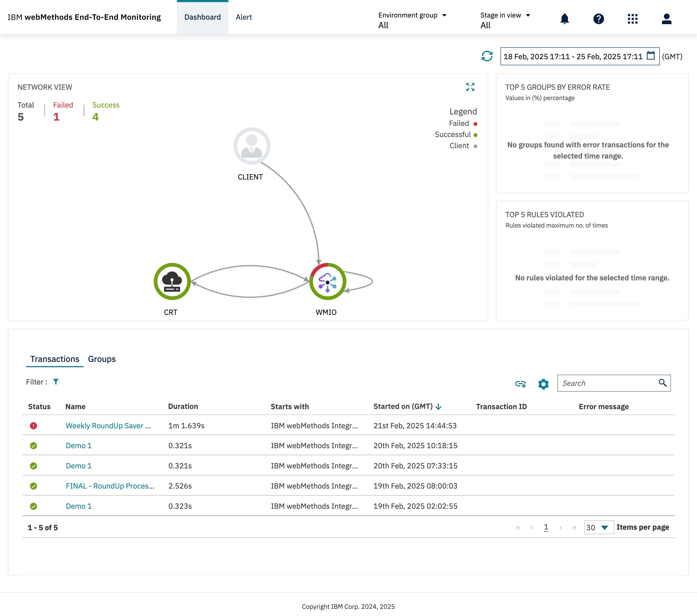Go to last page of transactions
Viewport: 697px width, 616px height.
[574, 527]
